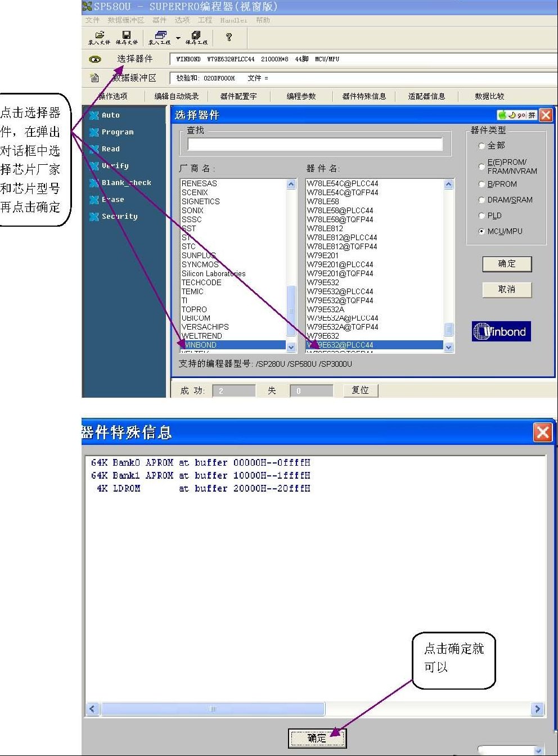Select the MCU/MPU radio button
The image size is (558, 756).
(x=481, y=231)
